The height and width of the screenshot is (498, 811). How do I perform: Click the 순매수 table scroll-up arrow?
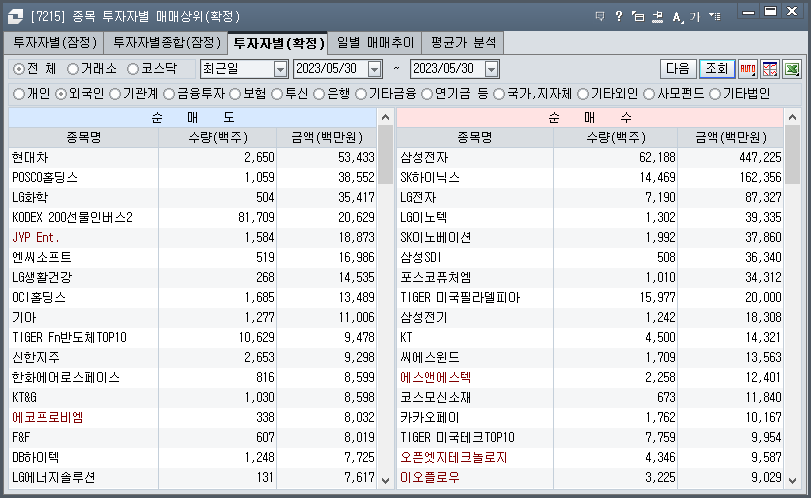[792, 117]
